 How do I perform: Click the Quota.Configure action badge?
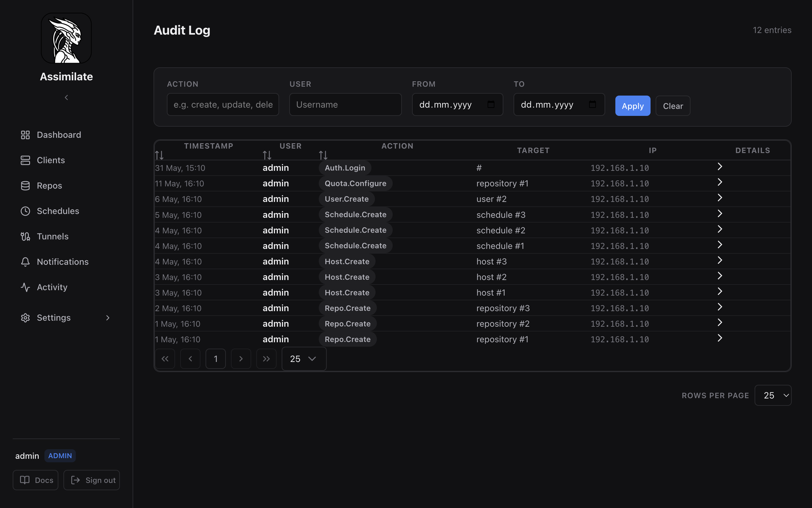click(x=356, y=184)
